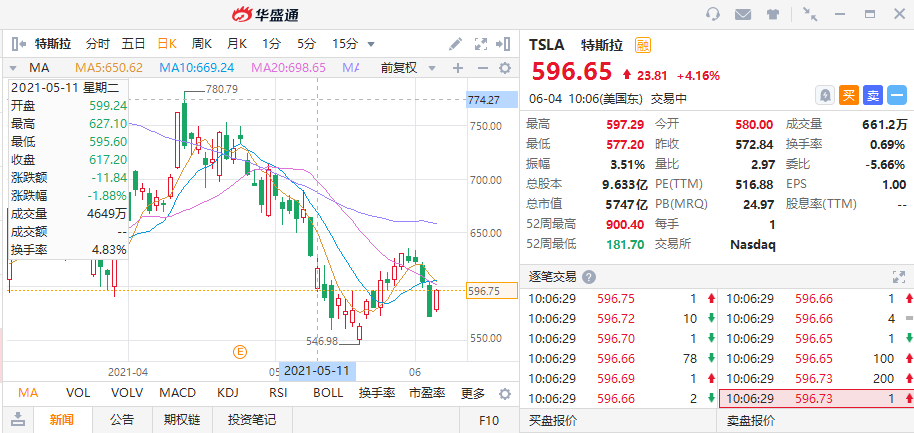Select the VOL indicator tab
914x433 pixels.
click(x=78, y=393)
